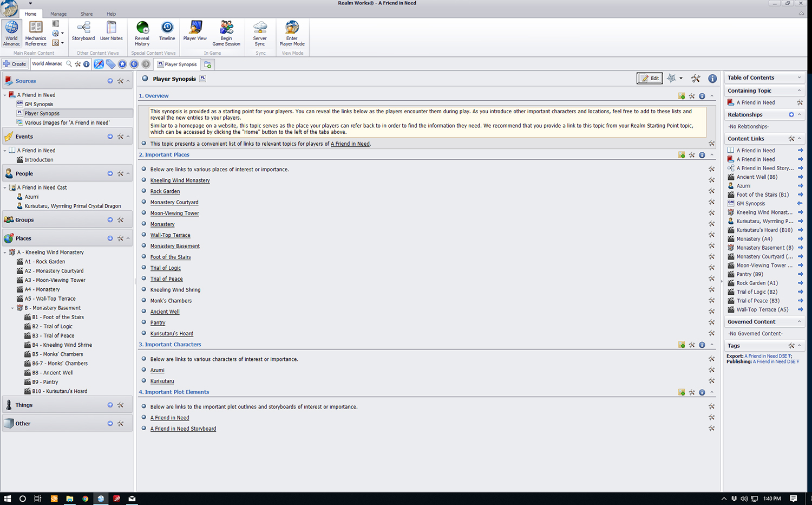Add new topic under Sources
This screenshot has height=505, width=812.
pos(110,81)
